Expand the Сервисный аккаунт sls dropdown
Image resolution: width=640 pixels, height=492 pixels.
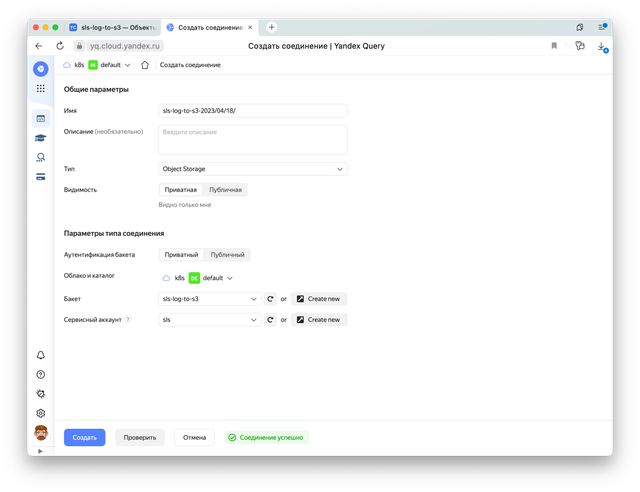coord(210,320)
